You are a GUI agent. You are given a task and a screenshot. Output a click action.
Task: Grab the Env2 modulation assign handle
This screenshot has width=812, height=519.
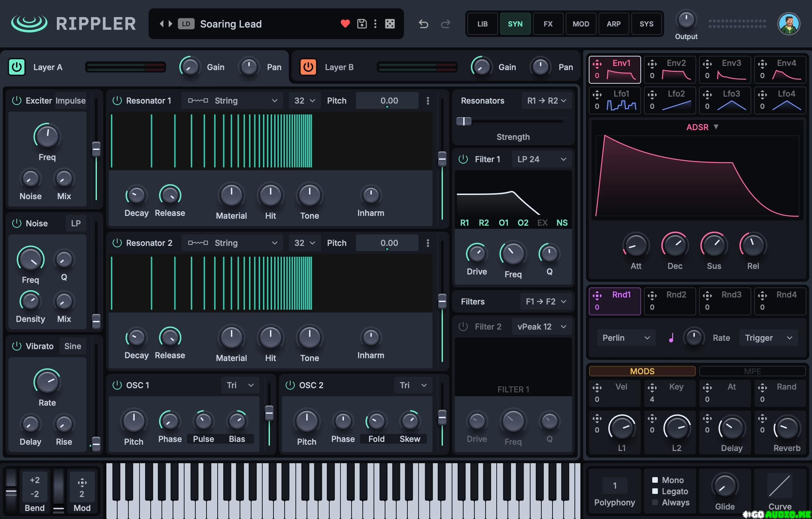tap(652, 64)
